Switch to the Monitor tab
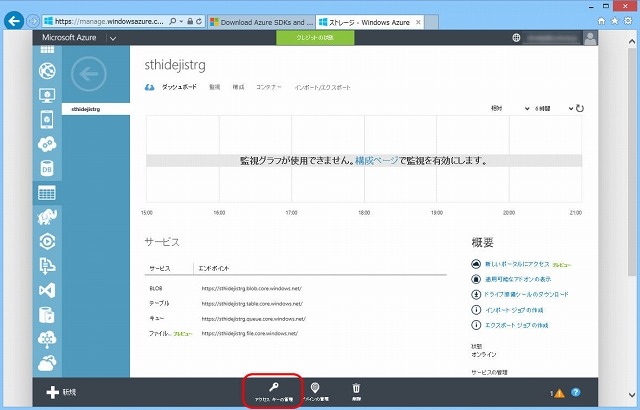Image resolution: width=640 pixels, height=410 pixels. (x=215, y=87)
